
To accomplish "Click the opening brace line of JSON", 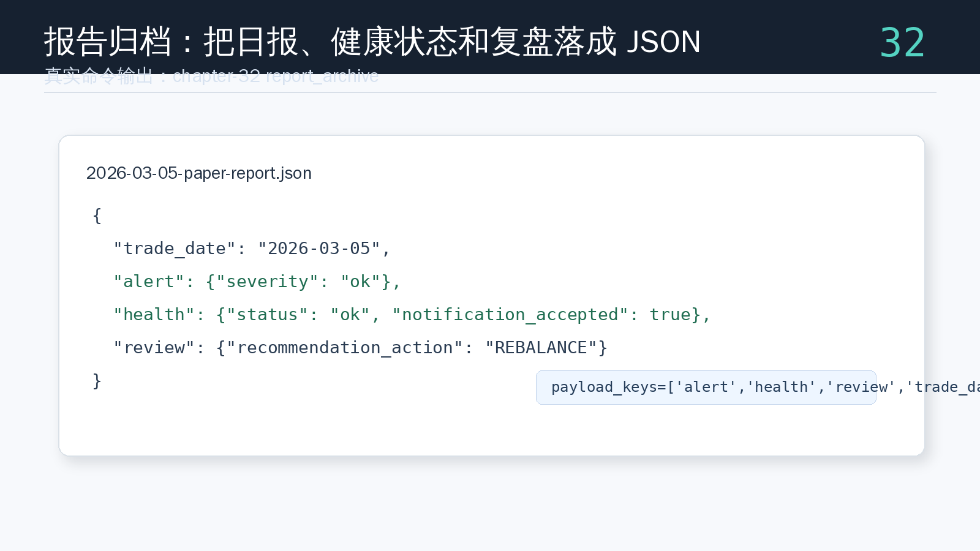I will pos(97,216).
